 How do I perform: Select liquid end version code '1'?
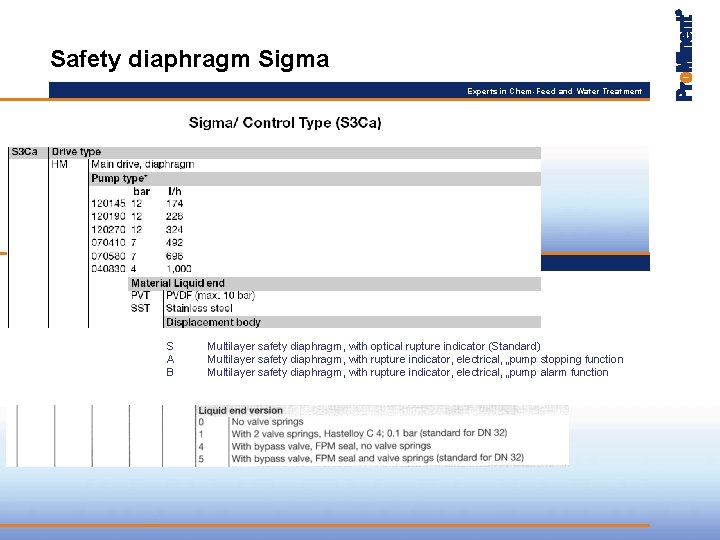click(201, 434)
